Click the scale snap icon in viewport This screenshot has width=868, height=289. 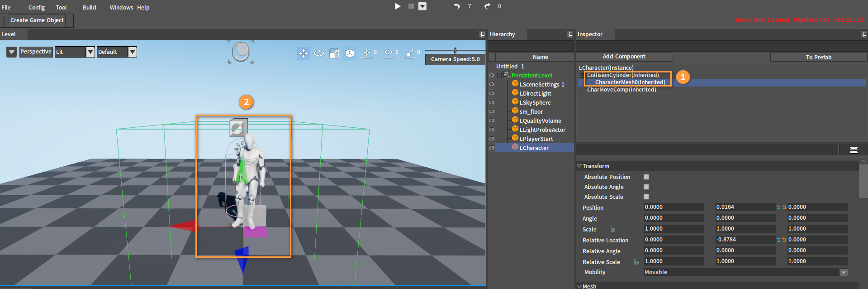coord(410,53)
